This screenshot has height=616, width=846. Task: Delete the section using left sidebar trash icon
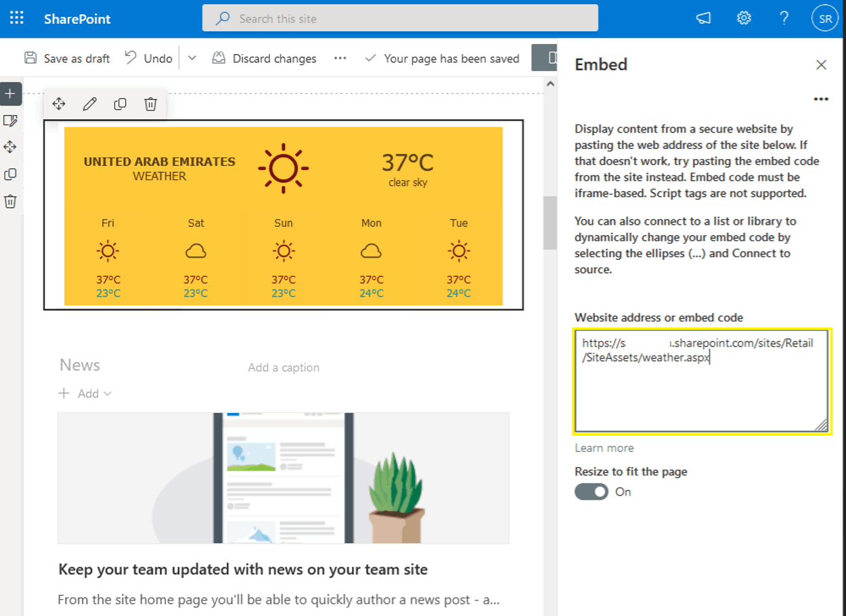coord(11,201)
